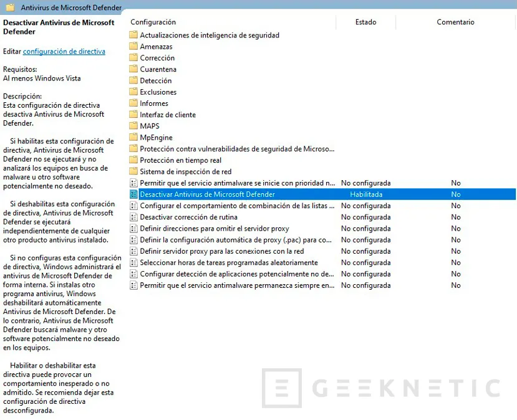Click the Detección folder icon
Viewport: 517px width, 420px height.
(x=133, y=80)
